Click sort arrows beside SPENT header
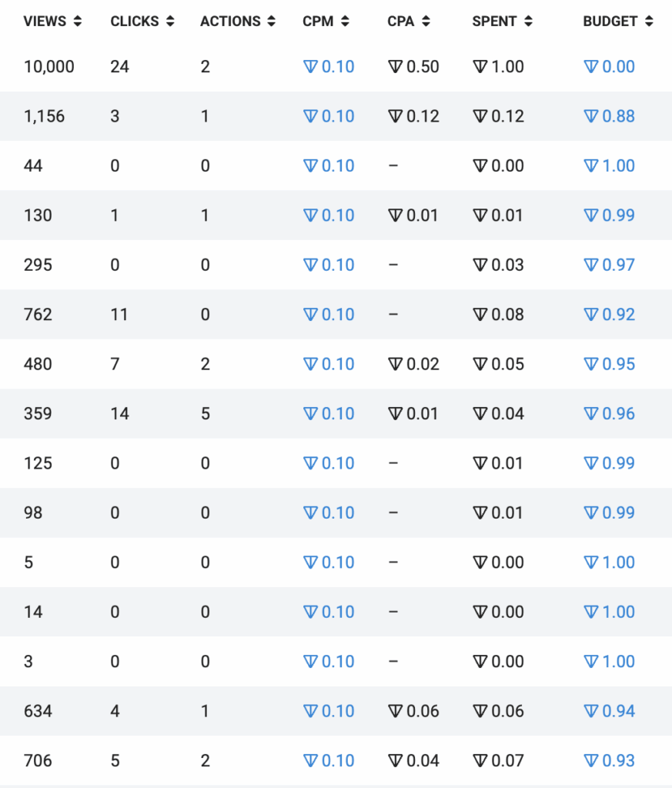 [x=528, y=22]
